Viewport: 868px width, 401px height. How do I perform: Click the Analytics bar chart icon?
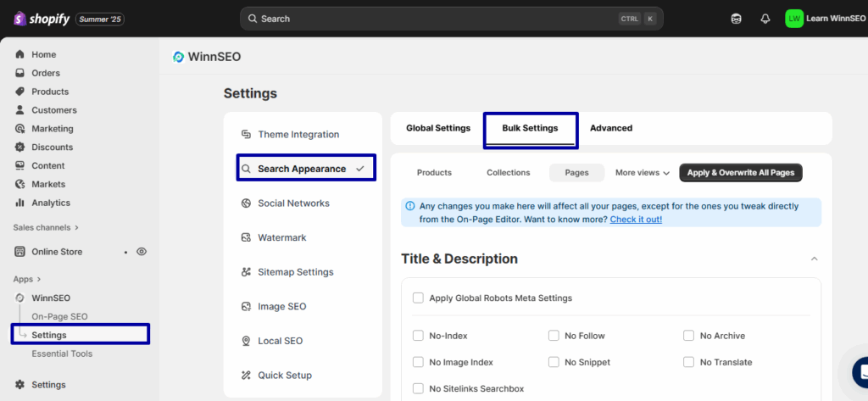(20, 203)
